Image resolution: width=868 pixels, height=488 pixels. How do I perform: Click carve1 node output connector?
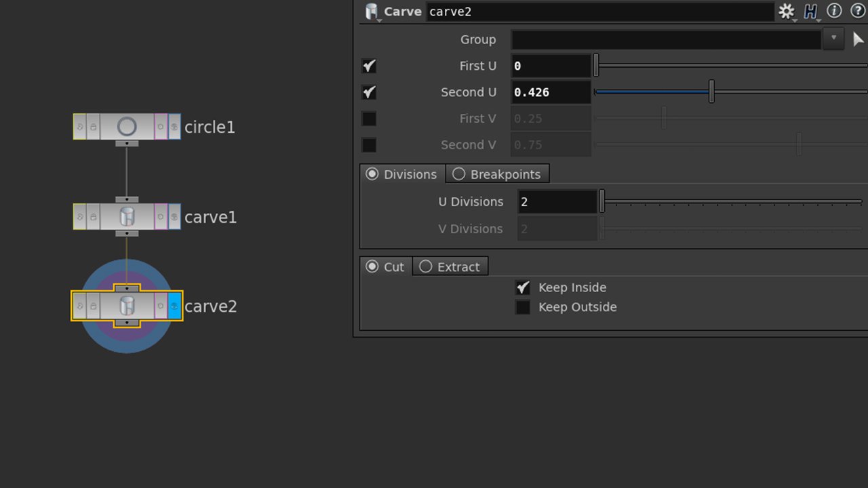(127, 233)
